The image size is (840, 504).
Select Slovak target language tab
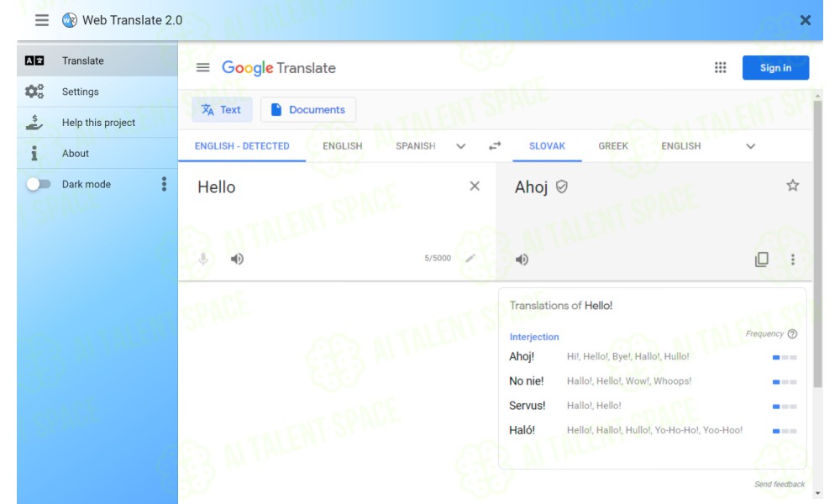point(547,146)
